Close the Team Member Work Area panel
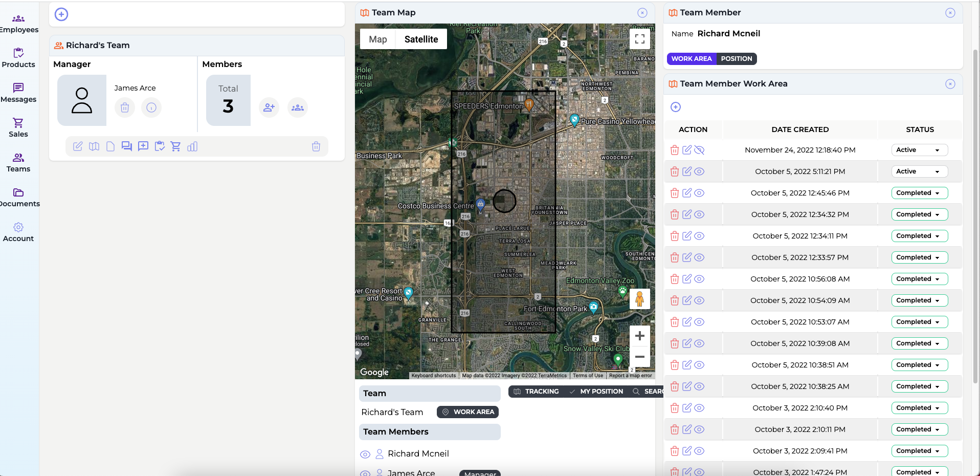 tap(950, 84)
